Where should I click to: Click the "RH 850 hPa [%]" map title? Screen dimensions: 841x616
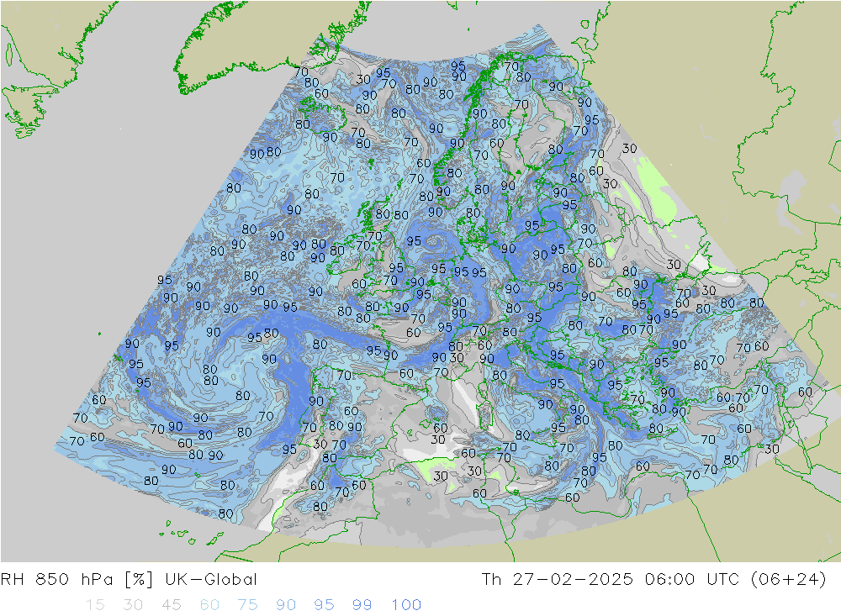click(77, 580)
